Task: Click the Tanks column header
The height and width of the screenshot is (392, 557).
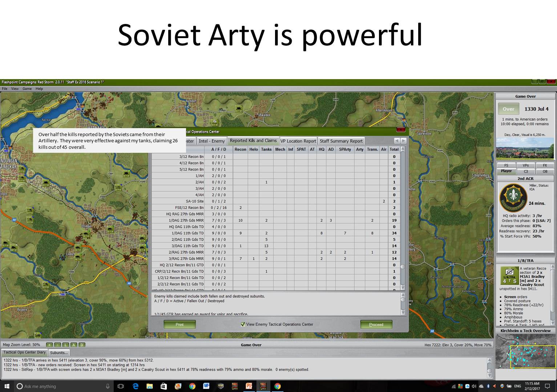Action: point(266,149)
